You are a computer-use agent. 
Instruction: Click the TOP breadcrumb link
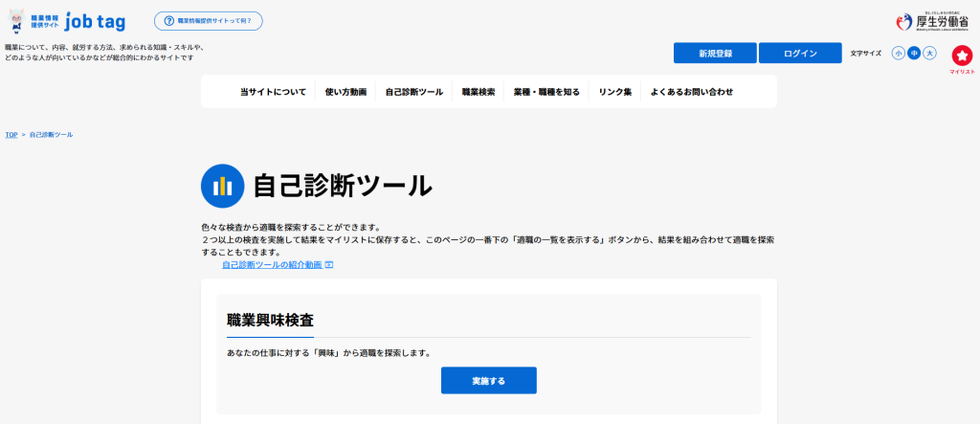11,135
